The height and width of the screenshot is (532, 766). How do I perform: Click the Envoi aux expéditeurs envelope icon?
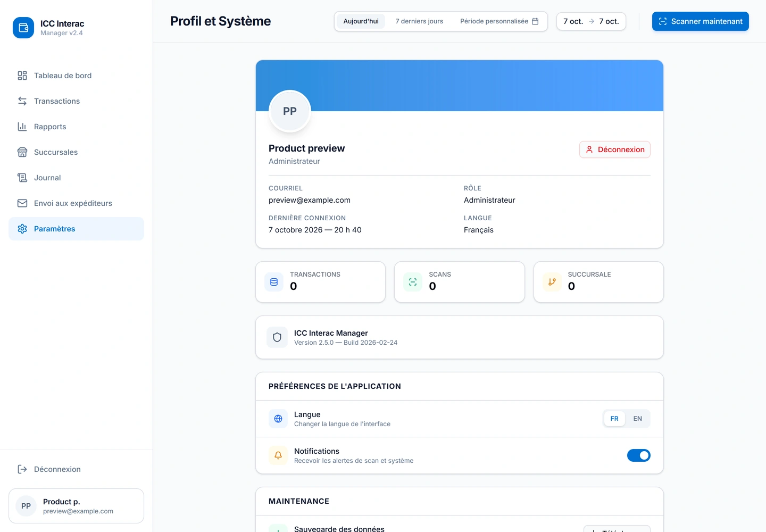click(x=22, y=203)
